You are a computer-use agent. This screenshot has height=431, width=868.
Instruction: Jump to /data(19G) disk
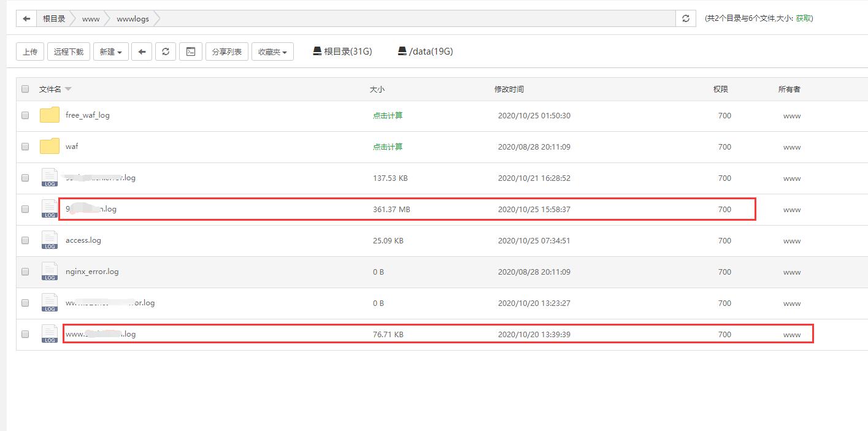(431, 51)
